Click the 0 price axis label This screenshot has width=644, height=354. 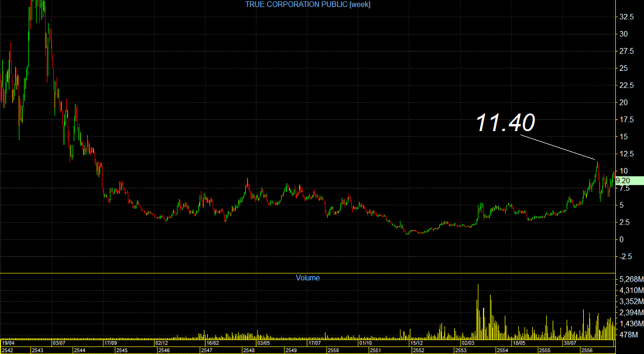[x=622, y=239]
